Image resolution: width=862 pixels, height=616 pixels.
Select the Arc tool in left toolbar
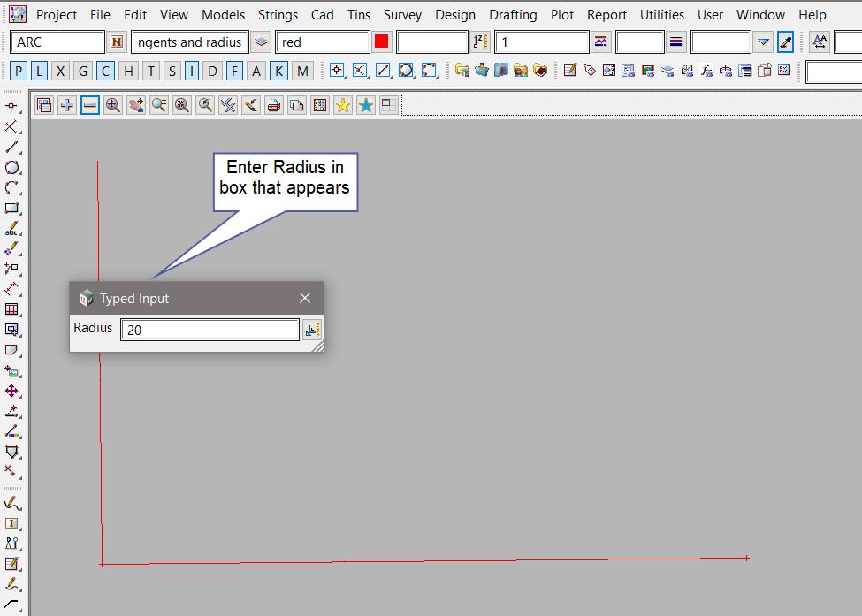[11, 188]
